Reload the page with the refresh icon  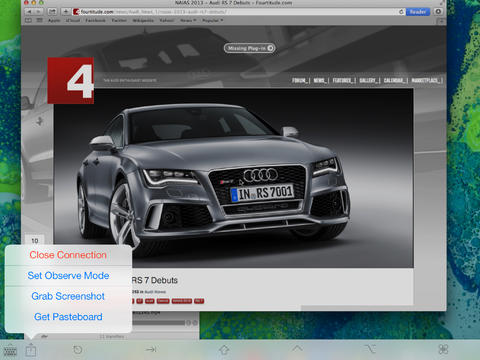click(x=401, y=12)
